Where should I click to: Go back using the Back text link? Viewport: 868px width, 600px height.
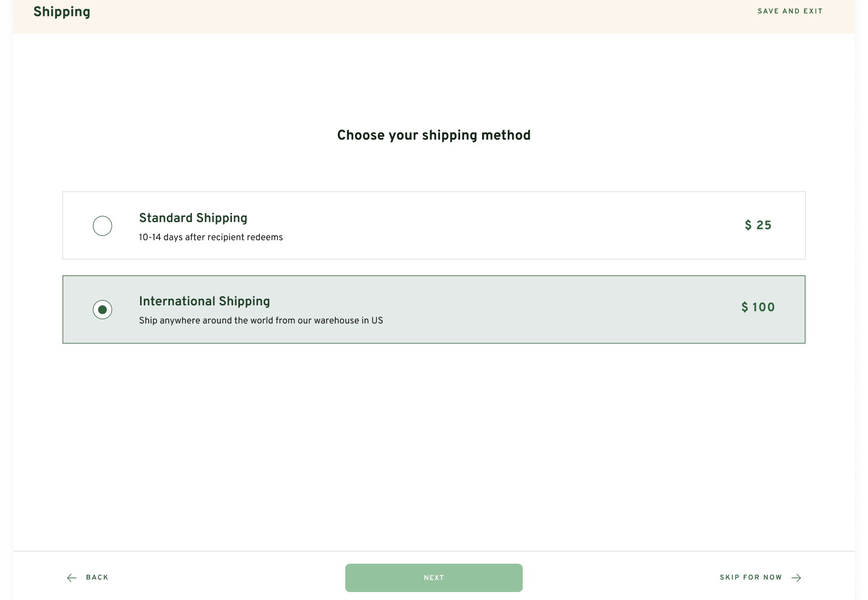click(x=97, y=578)
